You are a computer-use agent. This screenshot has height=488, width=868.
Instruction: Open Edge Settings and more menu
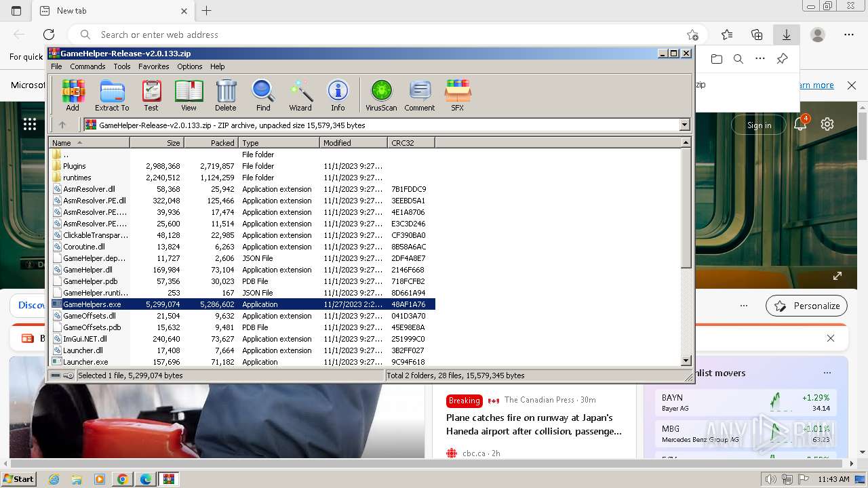point(849,35)
